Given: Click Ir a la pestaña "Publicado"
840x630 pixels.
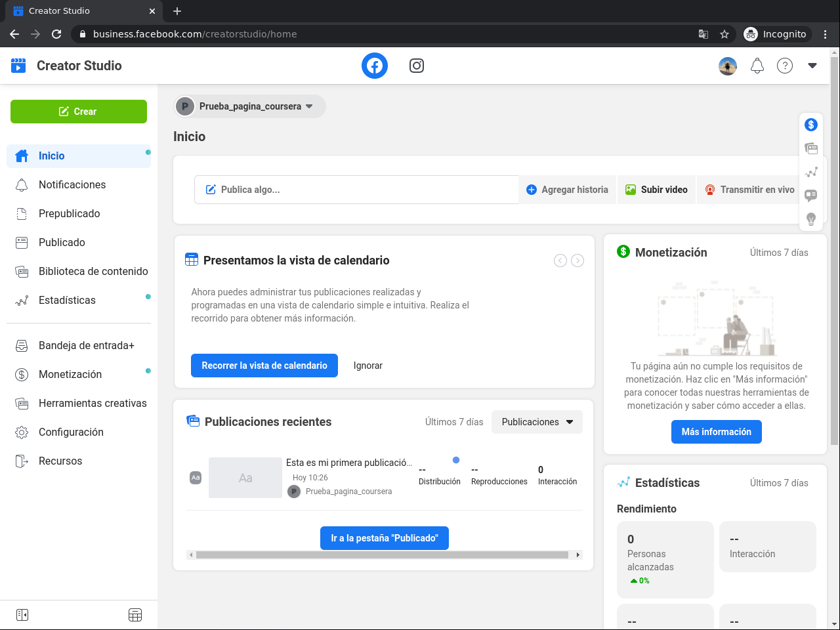Looking at the screenshot, I should pyautogui.click(x=385, y=538).
